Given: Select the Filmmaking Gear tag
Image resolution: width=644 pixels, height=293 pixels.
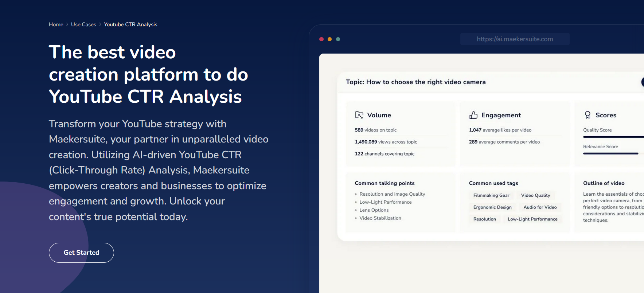Looking at the screenshot, I should click(x=491, y=195).
